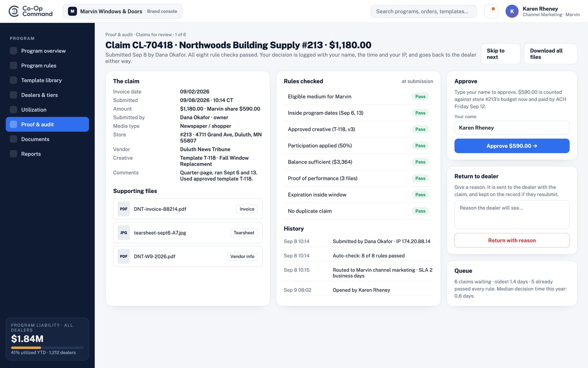Click the program liability utilization bar

tap(47, 348)
